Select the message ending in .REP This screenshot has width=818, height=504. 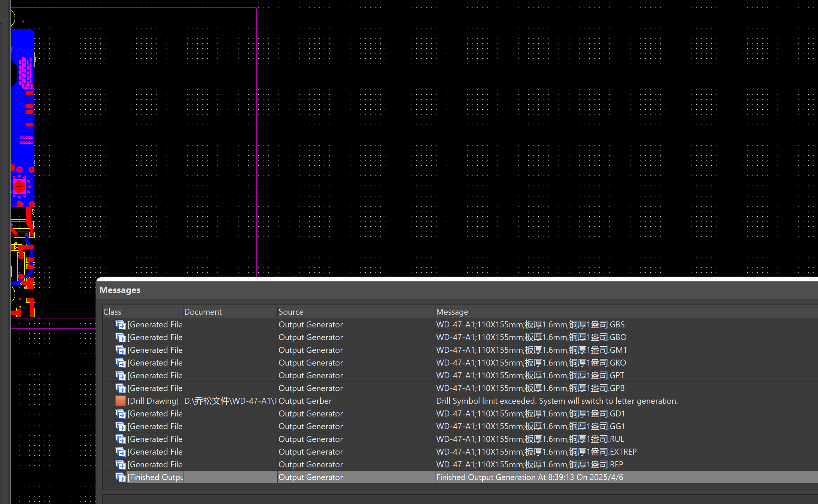tap(530, 465)
